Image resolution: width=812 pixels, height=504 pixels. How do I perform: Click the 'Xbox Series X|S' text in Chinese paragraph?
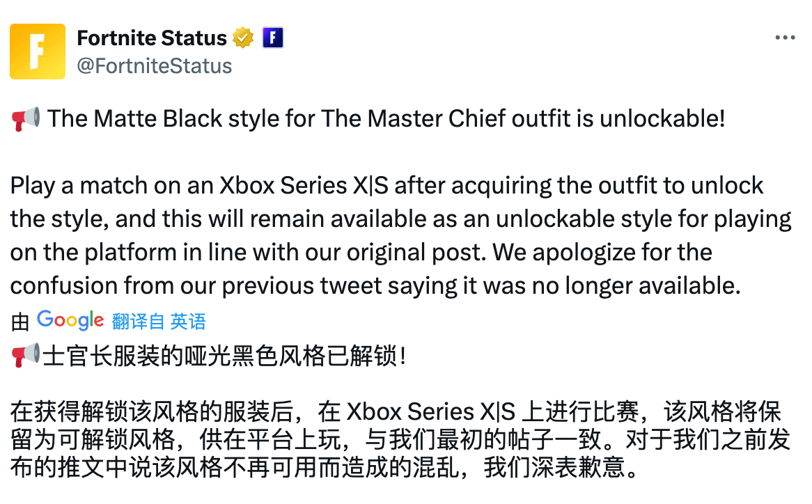click(431, 412)
